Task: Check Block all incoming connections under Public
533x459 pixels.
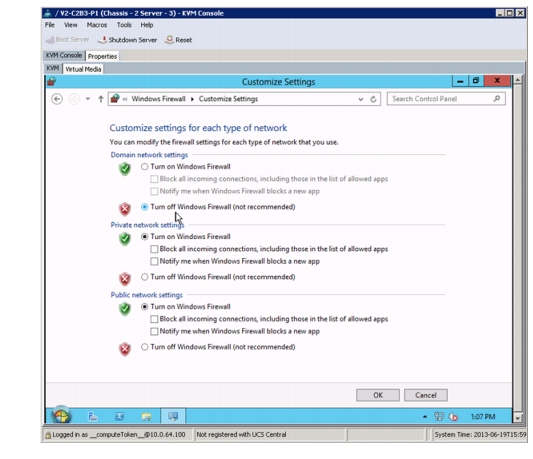Action: pyautogui.click(x=154, y=319)
